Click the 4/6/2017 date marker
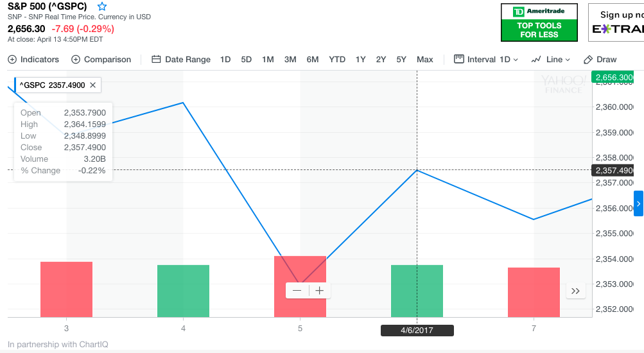 pos(417,331)
